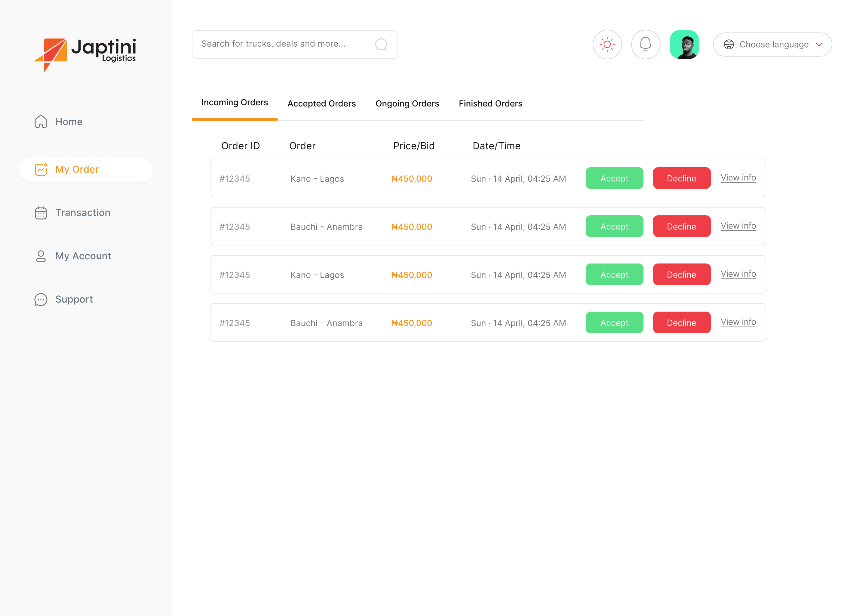Screen dimensions: 866x616
Task: Click the Transaction calendar icon
Action: click(x=41, y=213)
